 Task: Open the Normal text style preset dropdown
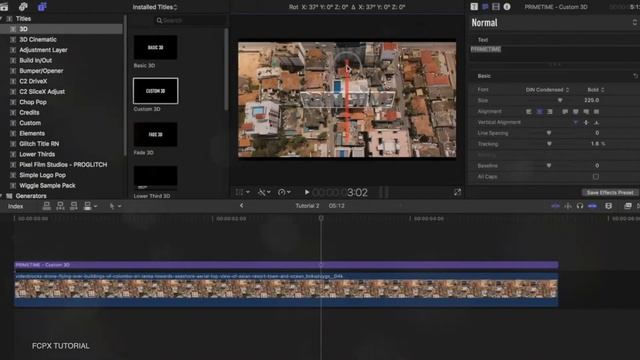554,23
